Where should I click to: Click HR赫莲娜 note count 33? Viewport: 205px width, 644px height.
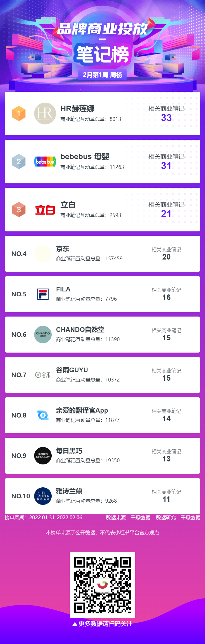click(166, 118)
